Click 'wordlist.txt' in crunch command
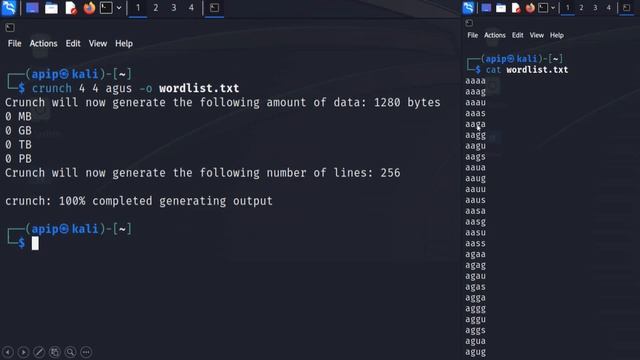Image resolution: width=640 pixels, height=360 pixels. pos(199,88)
